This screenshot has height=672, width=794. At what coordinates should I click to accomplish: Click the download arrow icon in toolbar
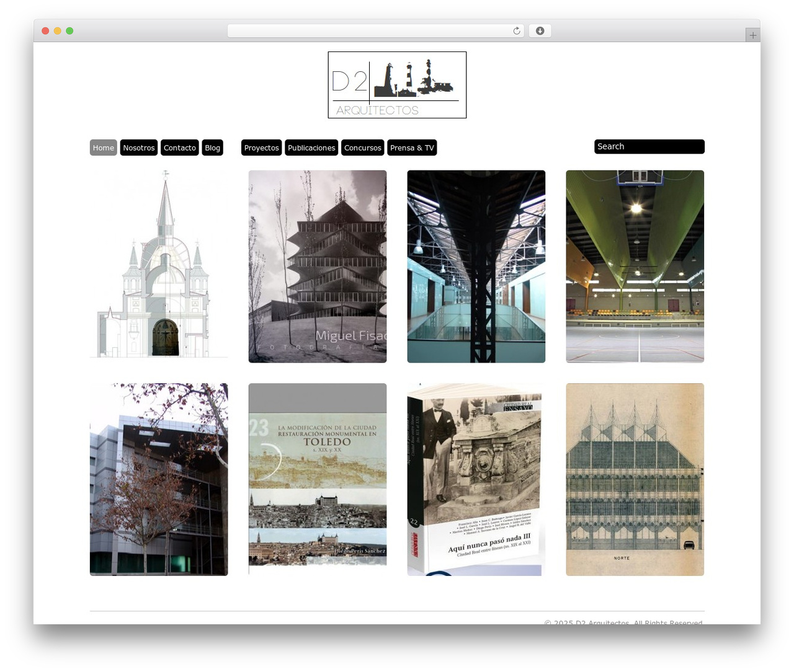pos(540,31)
